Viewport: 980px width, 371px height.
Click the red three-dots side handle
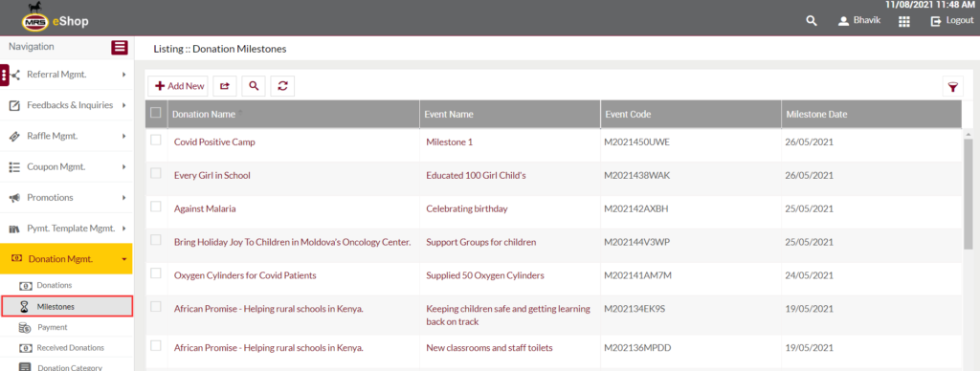point(5,75)
